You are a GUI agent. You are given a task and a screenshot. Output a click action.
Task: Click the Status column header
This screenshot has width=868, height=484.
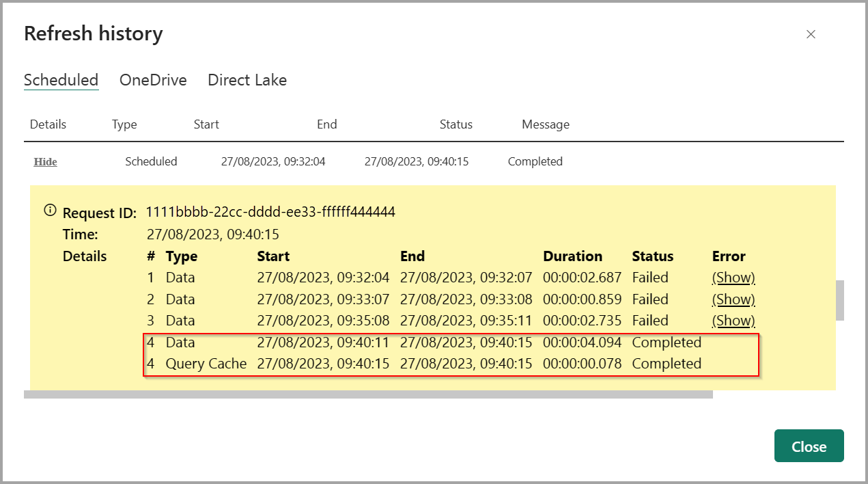pyautogui.click(x=456, y=124)
